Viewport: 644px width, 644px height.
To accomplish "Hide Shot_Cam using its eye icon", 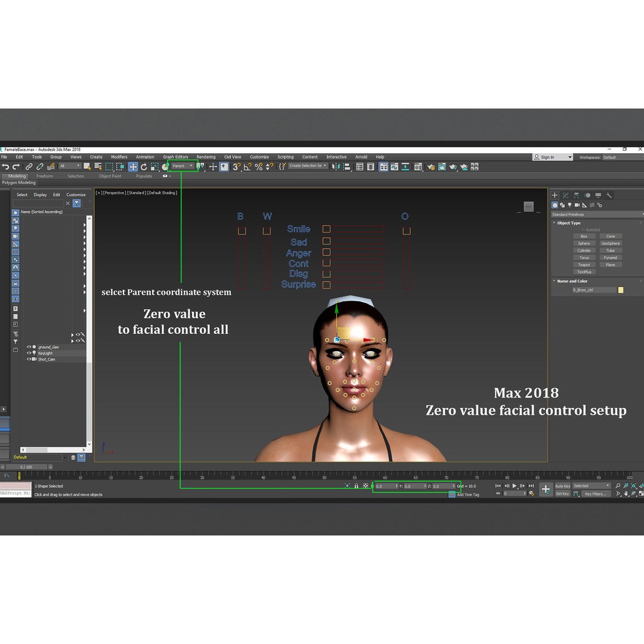I will click(x=29, y=360).
